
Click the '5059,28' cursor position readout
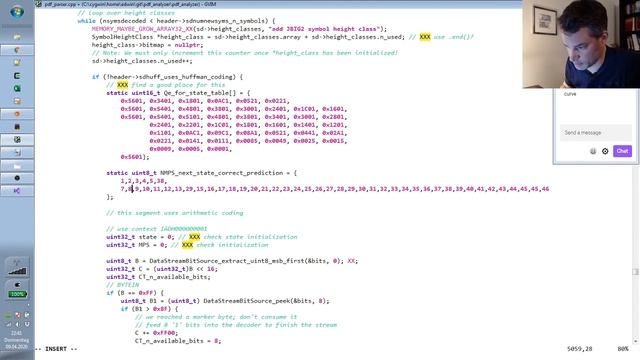point(580,349)
